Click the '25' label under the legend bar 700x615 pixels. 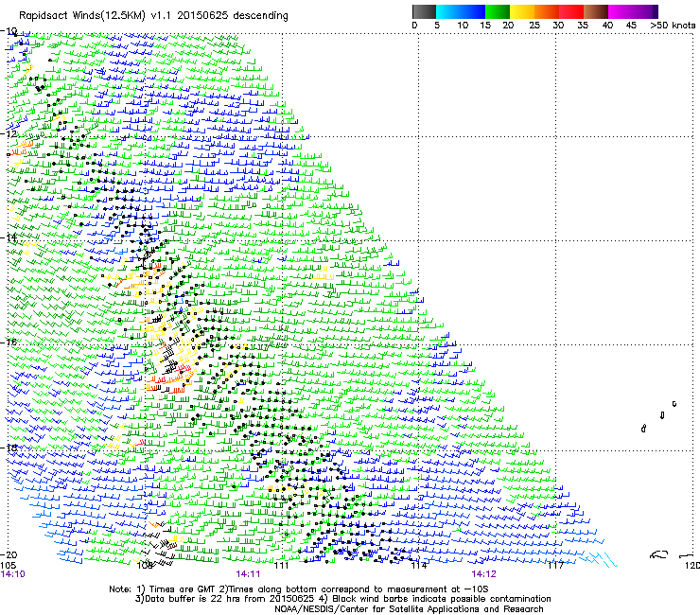pyautogui.click(x=534, y=26)
